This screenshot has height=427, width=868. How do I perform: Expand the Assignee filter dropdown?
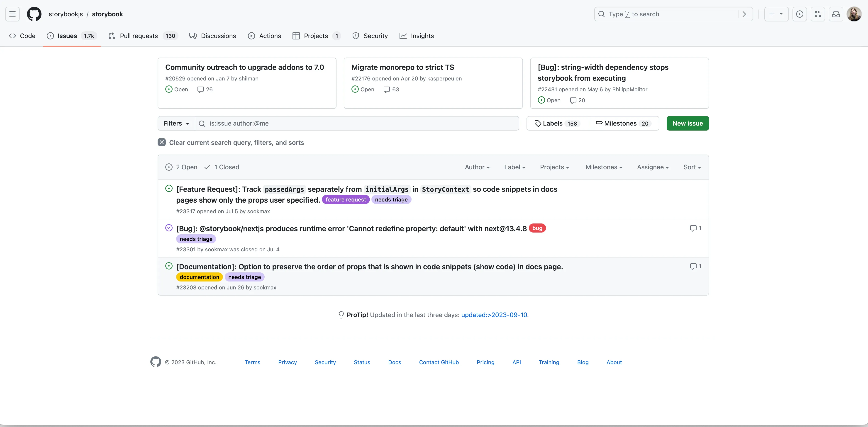pyautogui.click(x=653, y=167)
